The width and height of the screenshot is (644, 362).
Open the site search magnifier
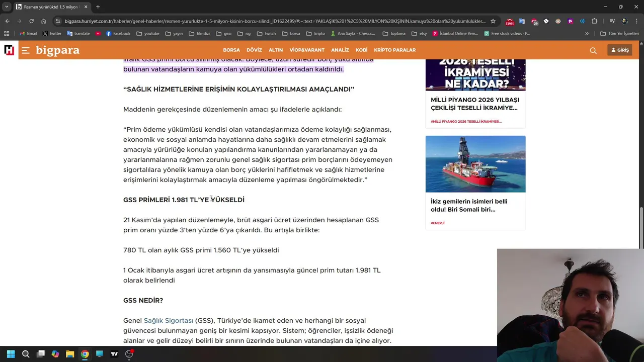click(593, 50)
